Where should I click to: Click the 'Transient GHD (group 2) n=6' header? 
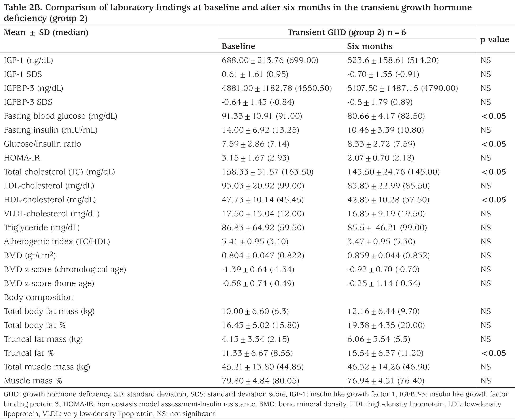(347, 32)
